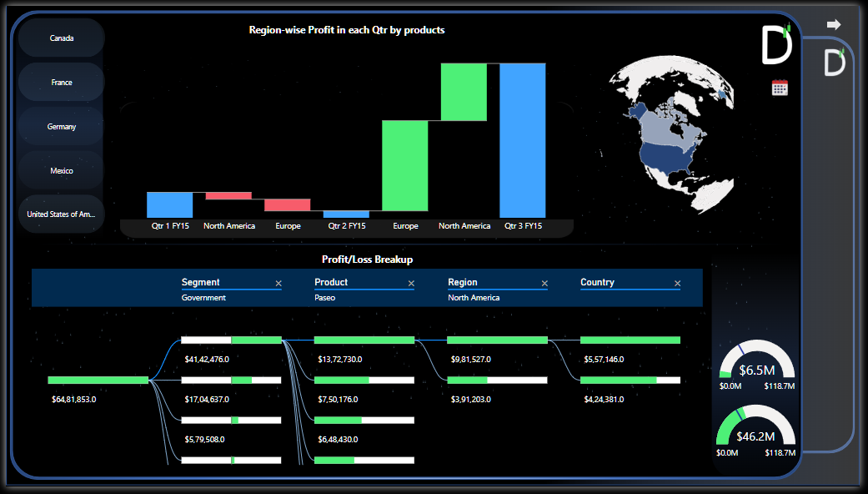
Task: Click the right arrow icon at top right
Action: (x=833, y=25)
